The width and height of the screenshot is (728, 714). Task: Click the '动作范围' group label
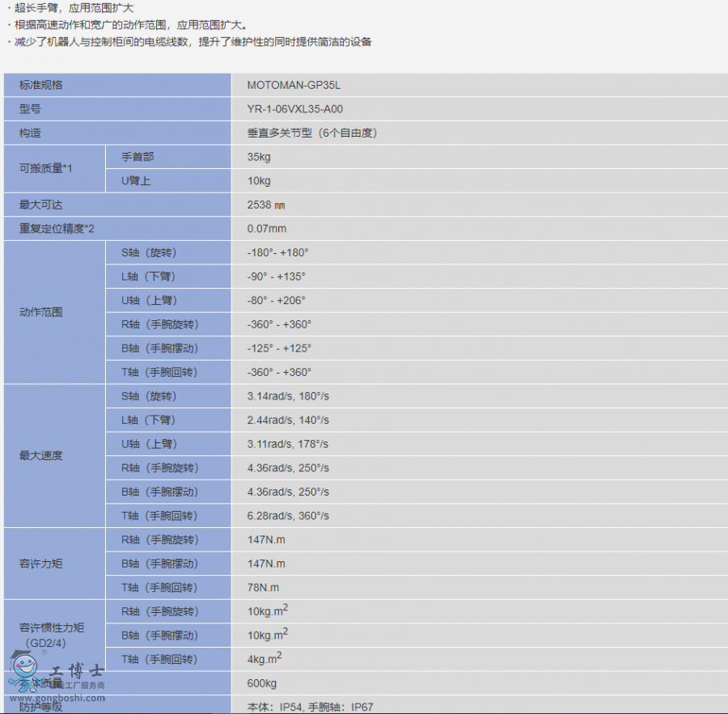coord(41,312)
